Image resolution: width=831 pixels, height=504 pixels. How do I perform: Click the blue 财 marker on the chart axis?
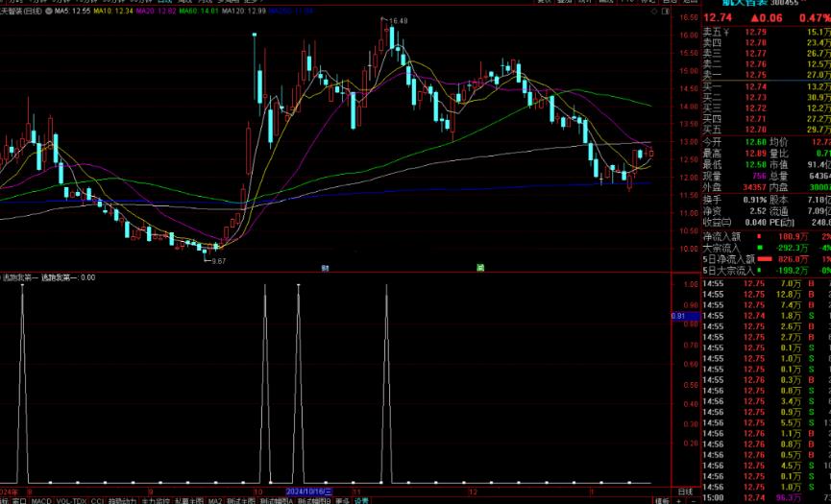326,268
